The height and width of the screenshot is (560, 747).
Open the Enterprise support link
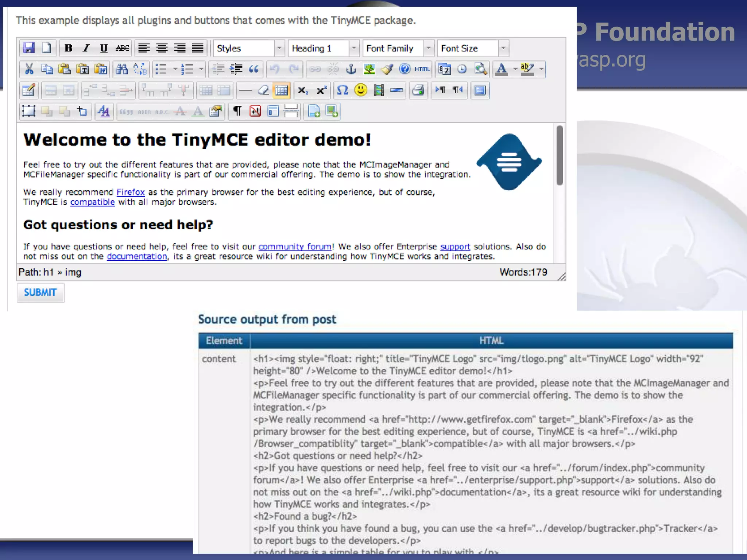click(455, 247)
